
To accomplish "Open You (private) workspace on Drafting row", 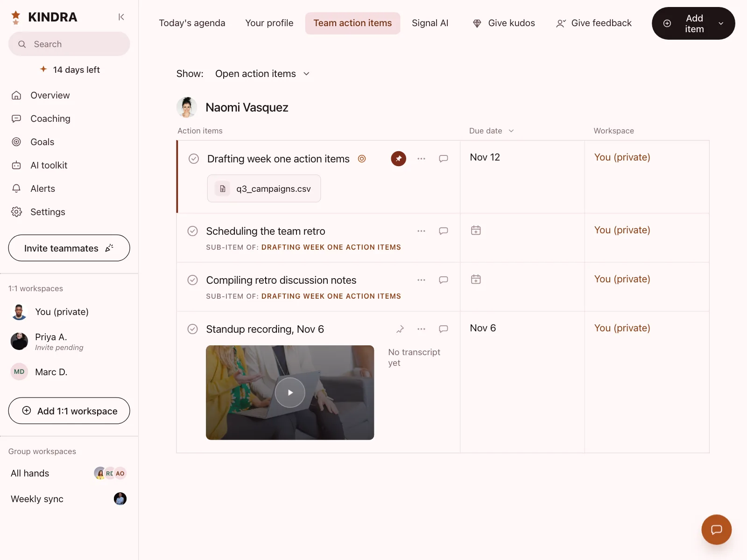I will point(622,157).
